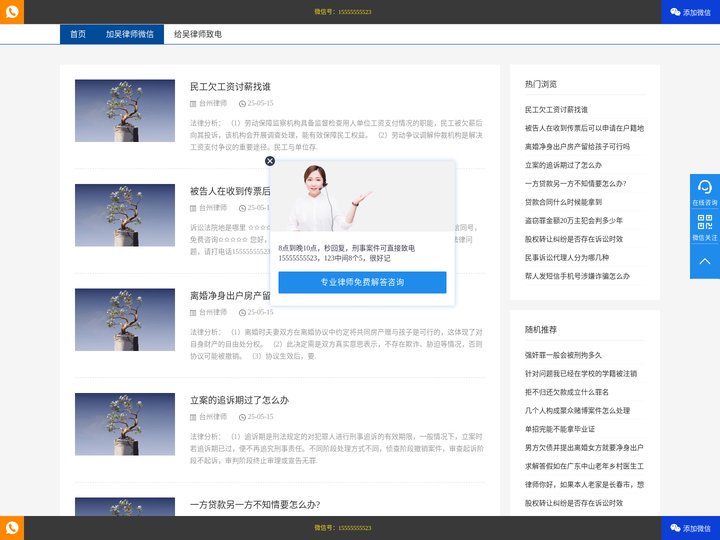Open recommended link 男方欠债并提出离婚女方就要净身出户
Viewport: 720px width, 540px height.
pyautogui.click(x=584, y=448)
